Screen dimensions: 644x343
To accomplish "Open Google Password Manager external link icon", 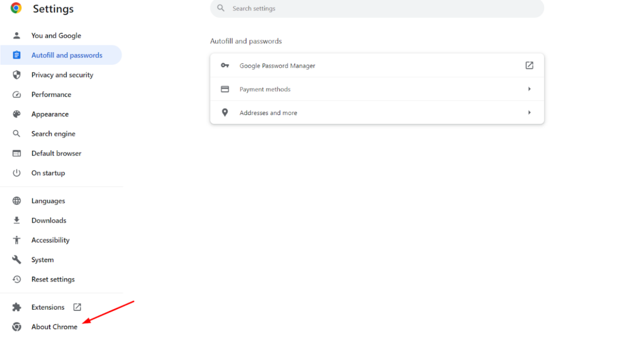I will pos(529,65).
